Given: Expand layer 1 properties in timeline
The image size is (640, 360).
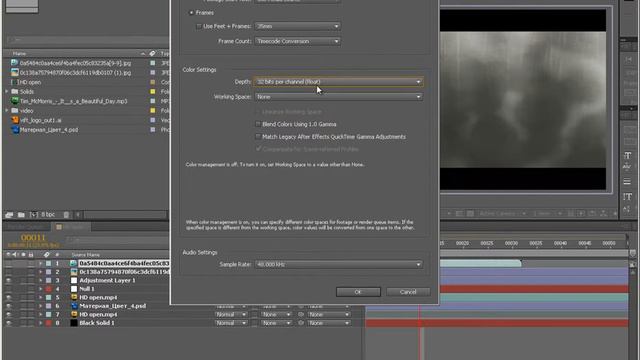Looking at the screenshot, I should [x=40, y=264].
